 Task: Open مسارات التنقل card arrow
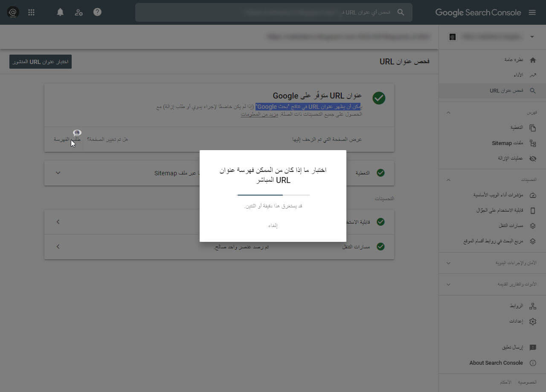[58, 247]
